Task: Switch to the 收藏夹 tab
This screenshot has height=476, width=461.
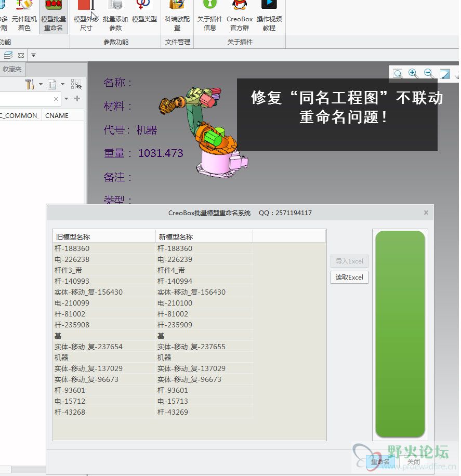Action: coord(12,69)
